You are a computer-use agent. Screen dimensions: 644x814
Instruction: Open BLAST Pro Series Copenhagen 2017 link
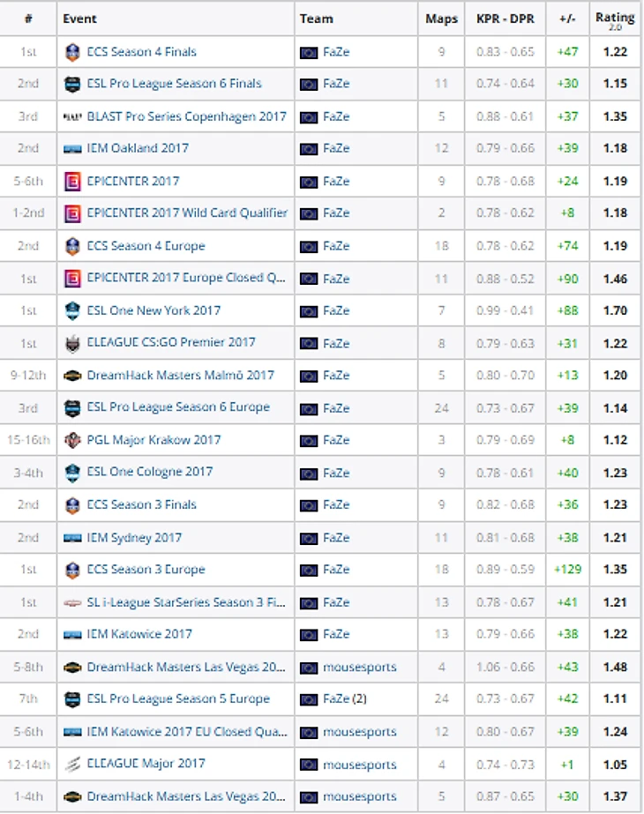click(186, 116)
